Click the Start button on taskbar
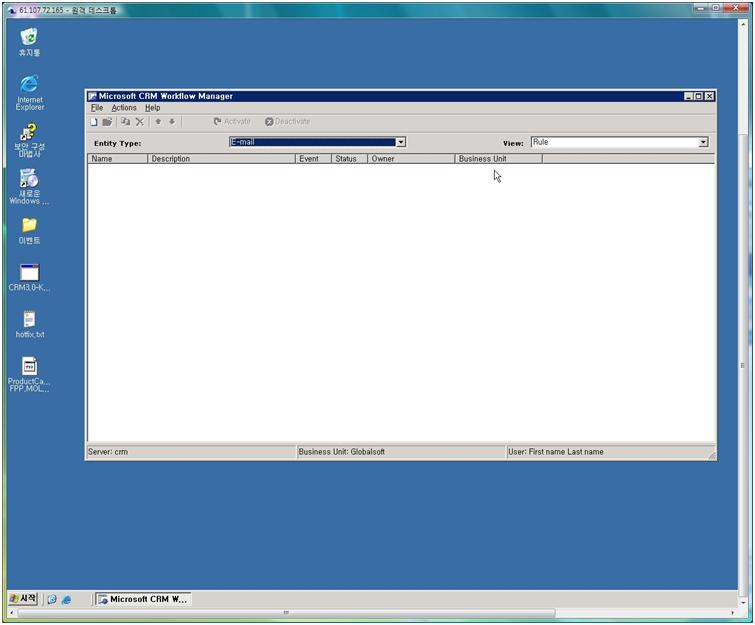The width and height of the screenshot is (755, 625). click(x=23, y=599)
